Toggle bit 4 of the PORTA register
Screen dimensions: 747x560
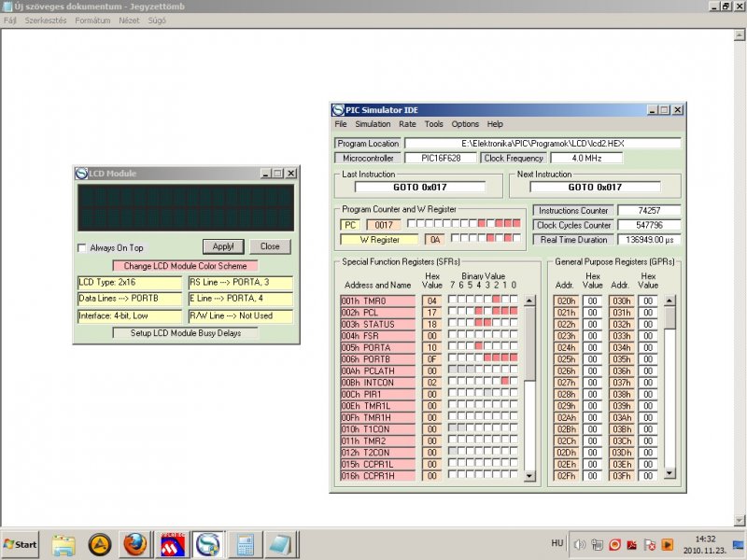[x=479, y=346]
